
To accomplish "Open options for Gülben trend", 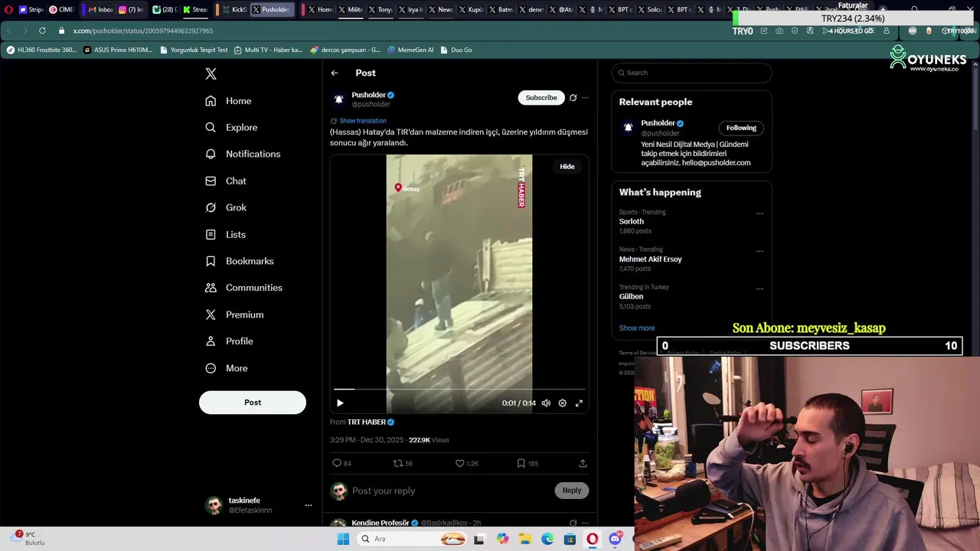I will coord(759,289).
